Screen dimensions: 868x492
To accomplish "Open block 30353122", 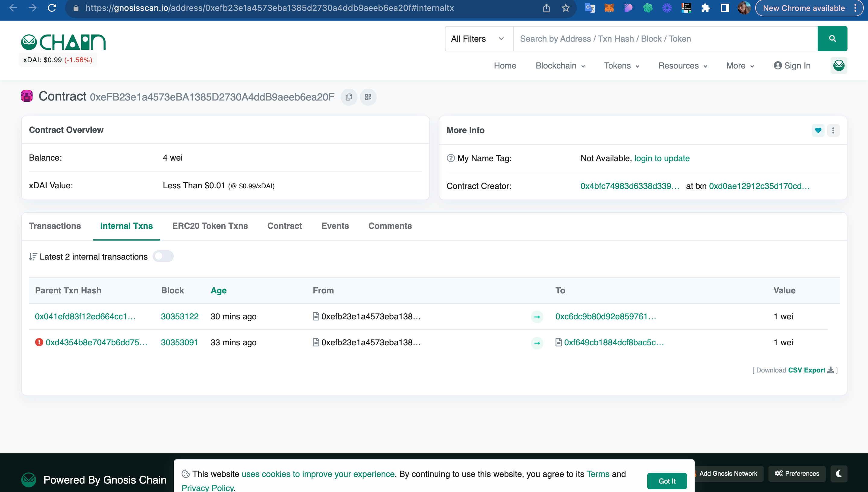I will pyautogui.click(x=180, y=316).
